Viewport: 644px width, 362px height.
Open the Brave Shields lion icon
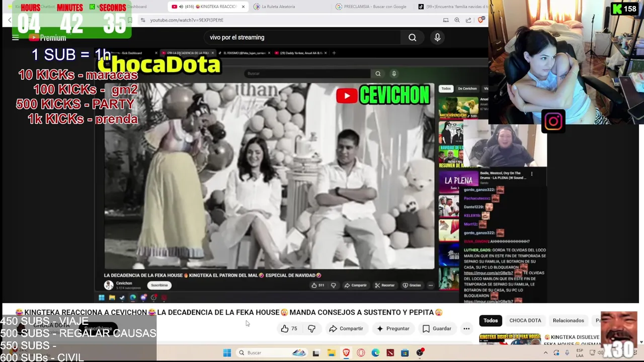point(481,20)
